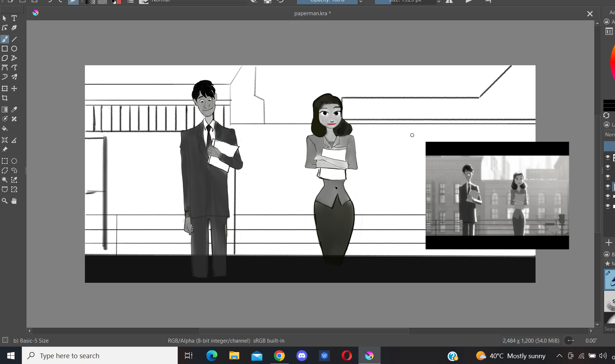Image resolution: width=615 pixels, height=364 pixels.
Task: Select the Elliptical Selection tool
Action: [x=14, y=161]
